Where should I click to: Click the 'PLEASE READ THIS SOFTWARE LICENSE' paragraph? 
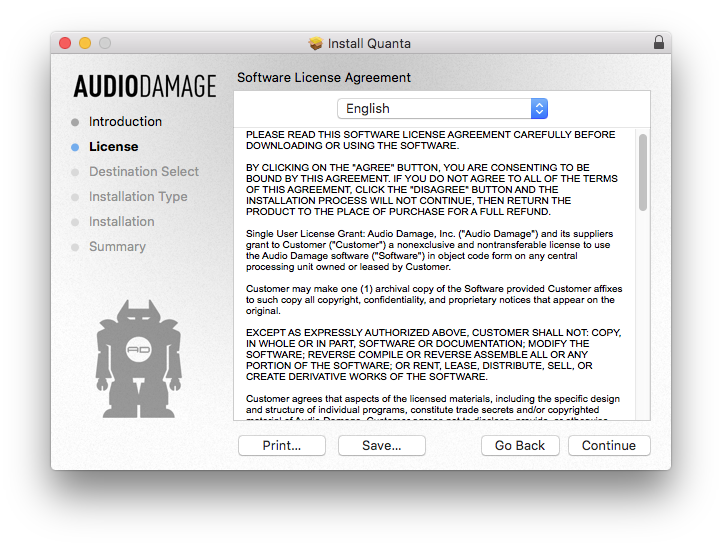point(430,140)
